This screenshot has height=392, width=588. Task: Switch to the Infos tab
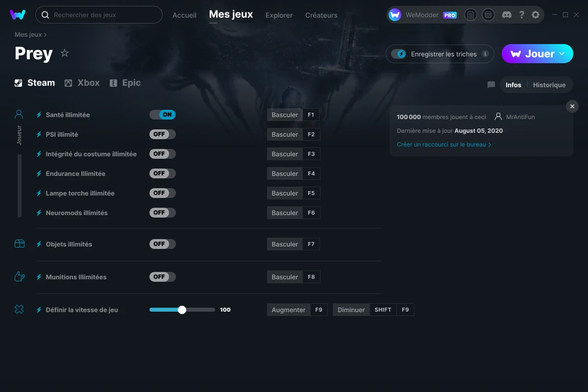pos(514,85)
